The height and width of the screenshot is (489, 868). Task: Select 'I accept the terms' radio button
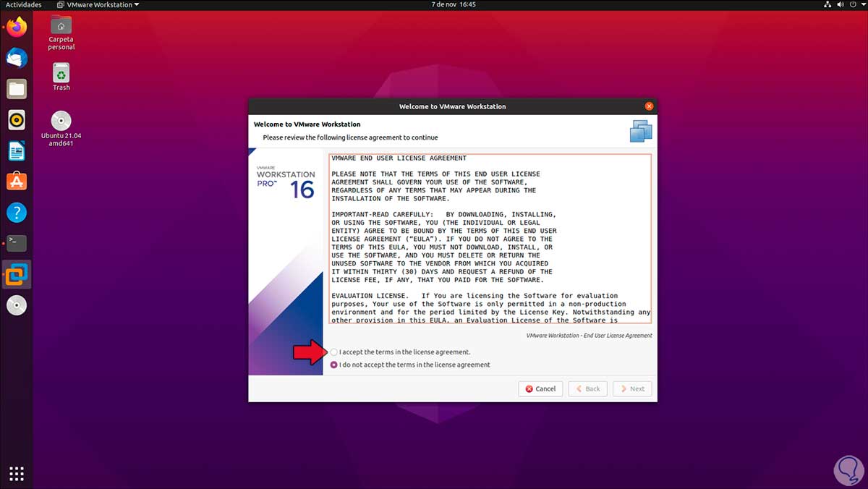click(333, 352)
